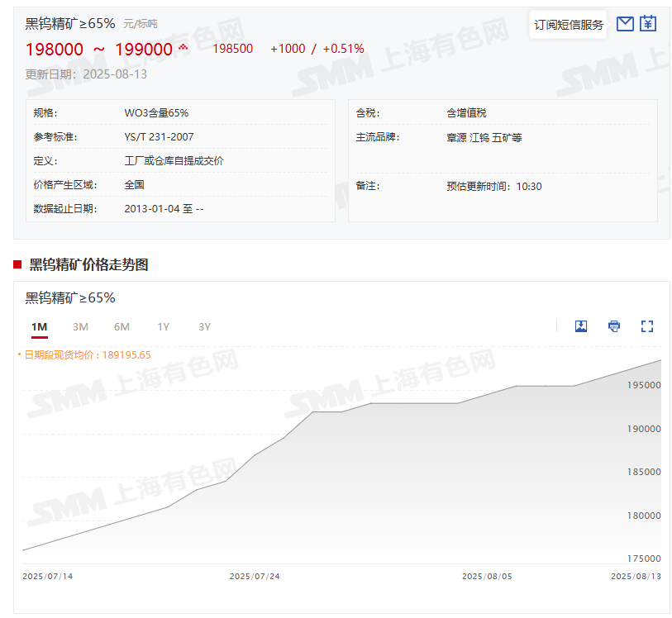The height and width of the screenshot is (618, 672).
Task: Switch chart to 3M range
Action: tap(80, 327)
